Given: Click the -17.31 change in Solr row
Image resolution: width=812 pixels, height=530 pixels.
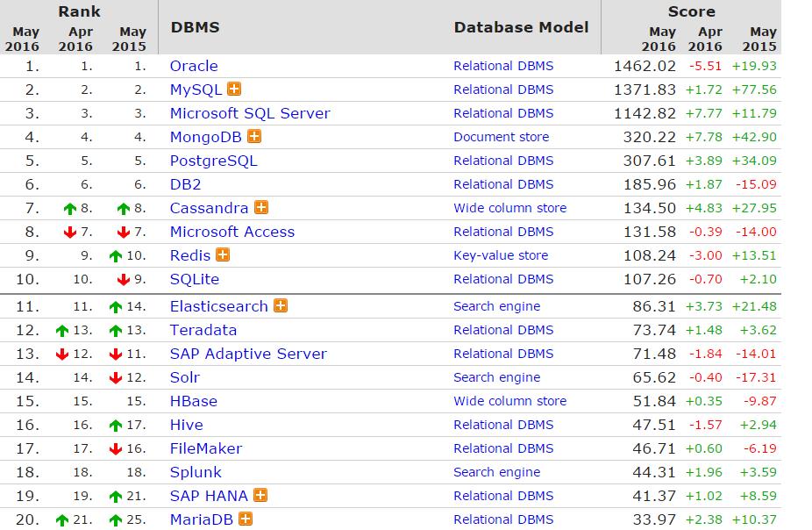Looking at the screenshot, I should pyautogui.click(x=756, y=377).
